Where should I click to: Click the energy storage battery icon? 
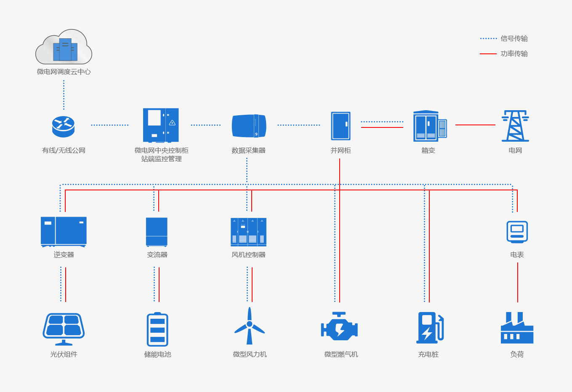tap(157, 330)
